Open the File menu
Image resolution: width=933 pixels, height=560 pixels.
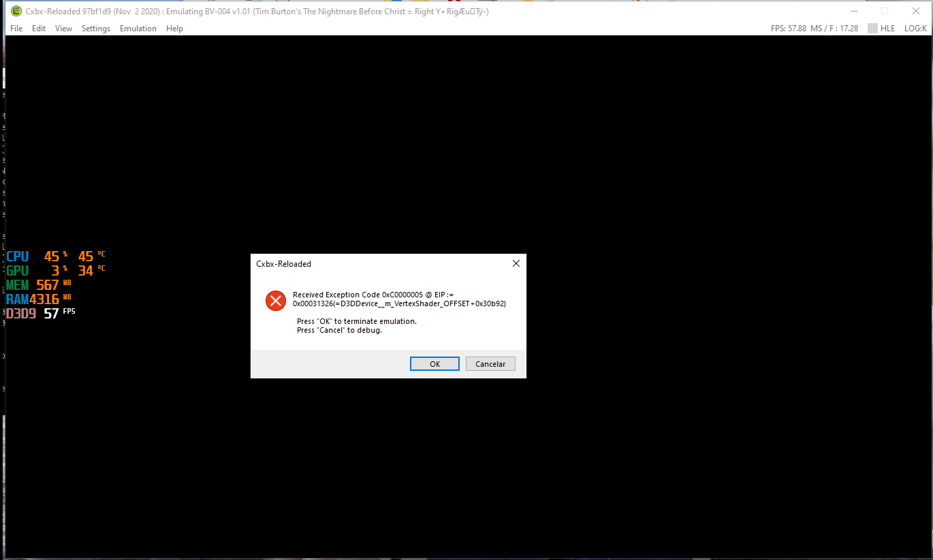tap(16, 29)
